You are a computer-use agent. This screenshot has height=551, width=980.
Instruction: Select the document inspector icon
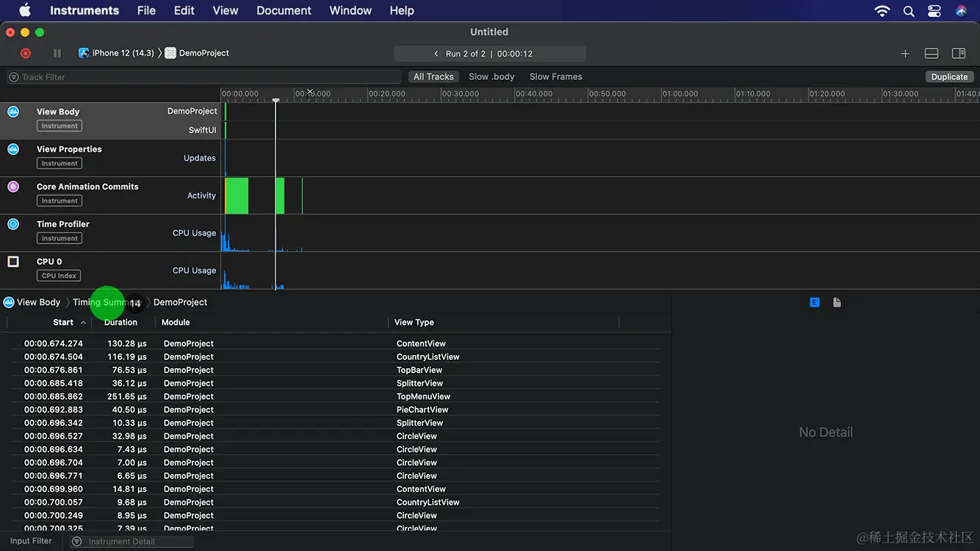coord(837,302)
